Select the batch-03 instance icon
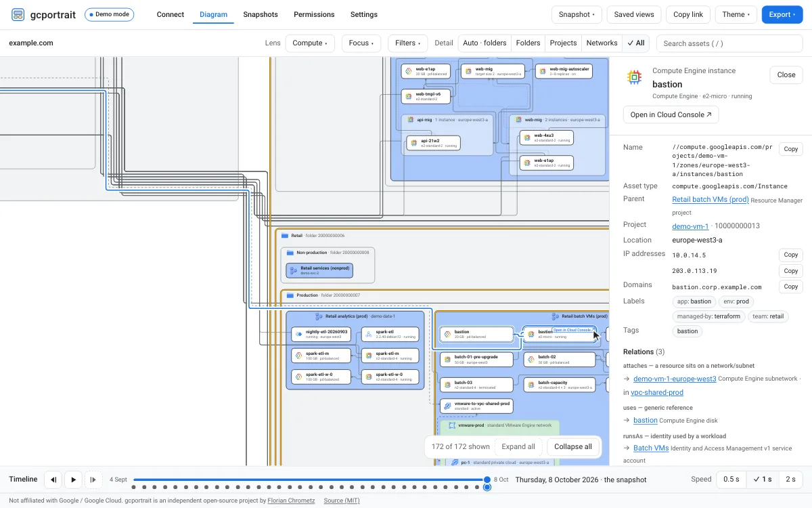 [x=447, y=385]
